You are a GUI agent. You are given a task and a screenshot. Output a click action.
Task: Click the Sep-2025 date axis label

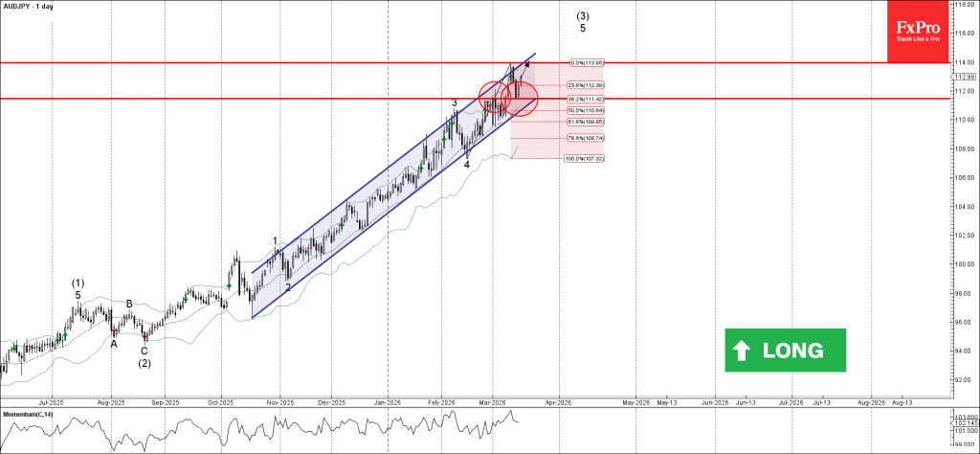[165, 402]
